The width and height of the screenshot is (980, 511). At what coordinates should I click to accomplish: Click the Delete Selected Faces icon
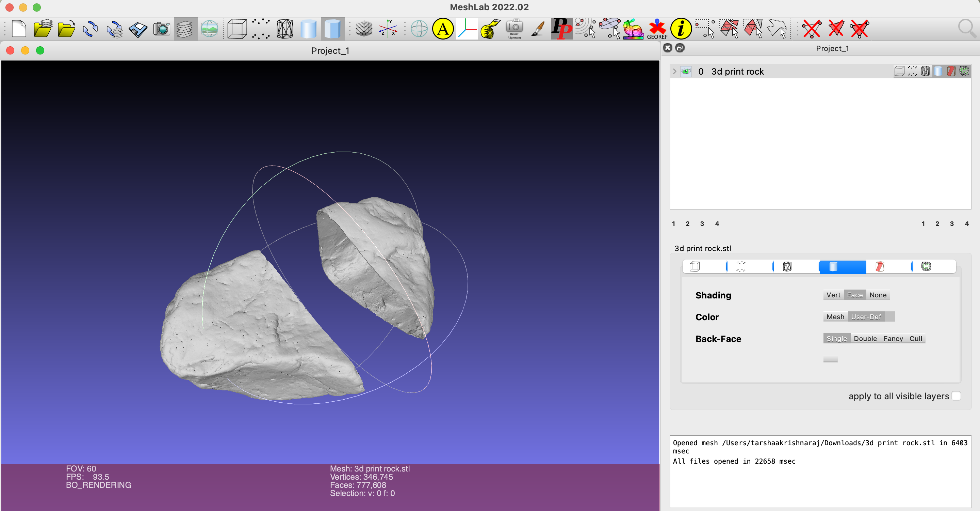(x=836, y=29)
